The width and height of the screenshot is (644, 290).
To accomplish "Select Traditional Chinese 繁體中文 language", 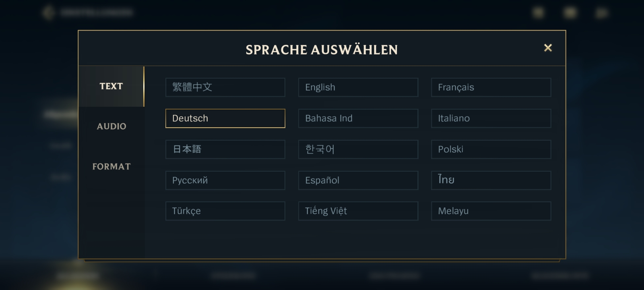I will point(225,87).
